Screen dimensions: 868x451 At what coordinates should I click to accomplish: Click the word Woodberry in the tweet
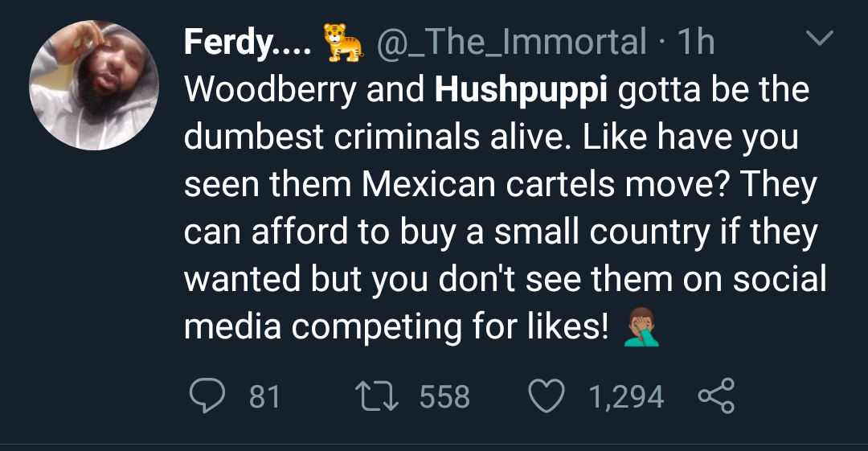coord(270,90)
